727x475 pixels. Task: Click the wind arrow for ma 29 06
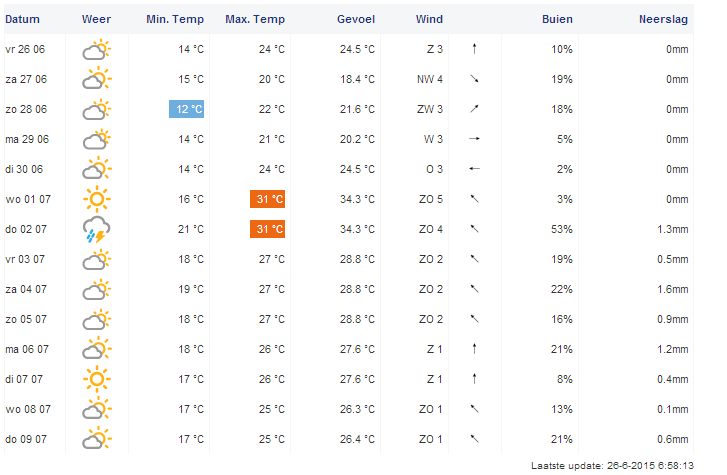475,139
